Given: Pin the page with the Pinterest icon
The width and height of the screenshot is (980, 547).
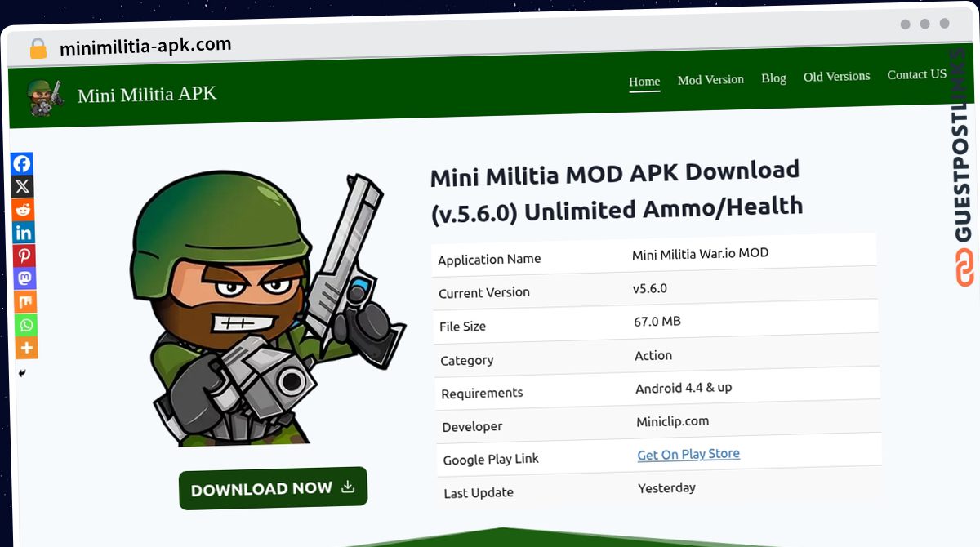Looking at the screenshot, I should click(24, 256).
